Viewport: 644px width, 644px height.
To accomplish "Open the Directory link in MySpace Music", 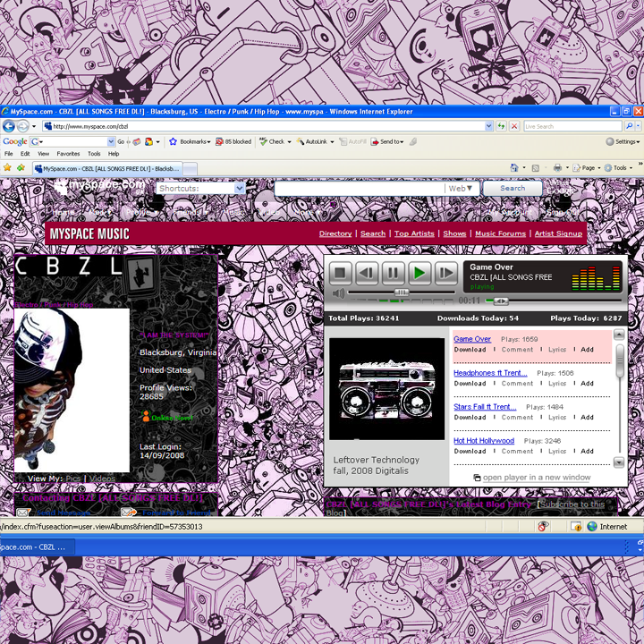I will [x=335, y=233].
